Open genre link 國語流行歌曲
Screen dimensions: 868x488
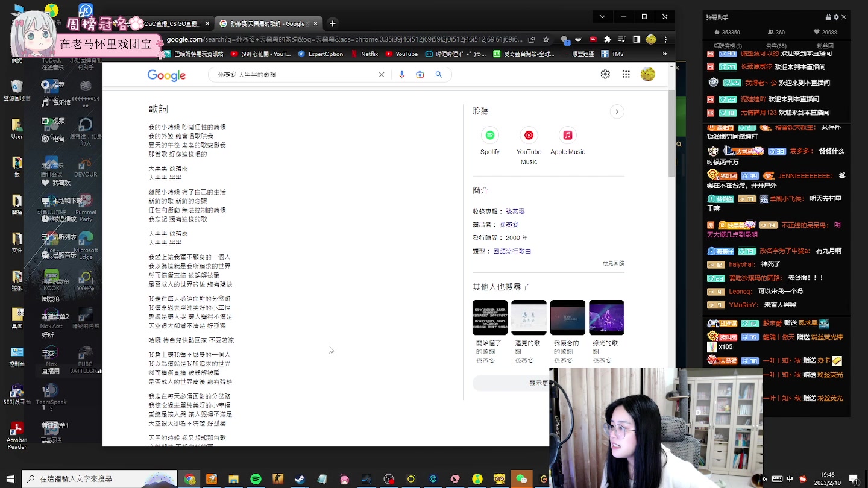coord(512,251)
